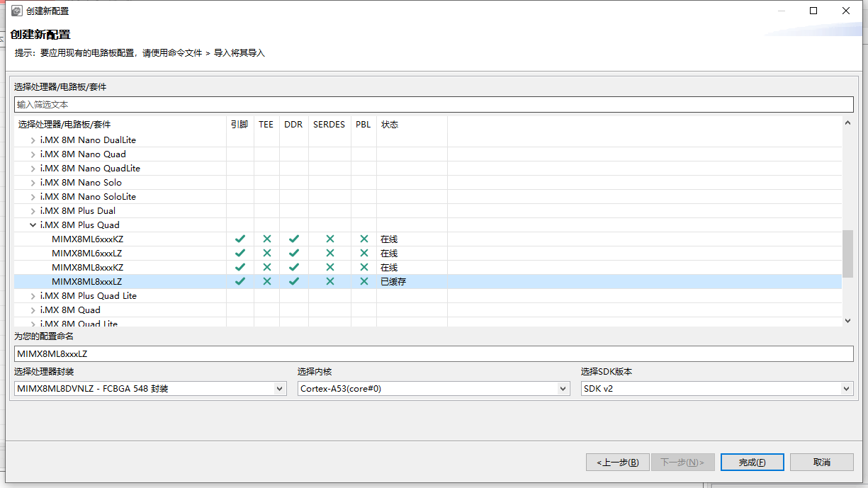This screenshot has height=488, width=868.
Task: Click the app icon in the title bar
Action: (x=16, y=11)
